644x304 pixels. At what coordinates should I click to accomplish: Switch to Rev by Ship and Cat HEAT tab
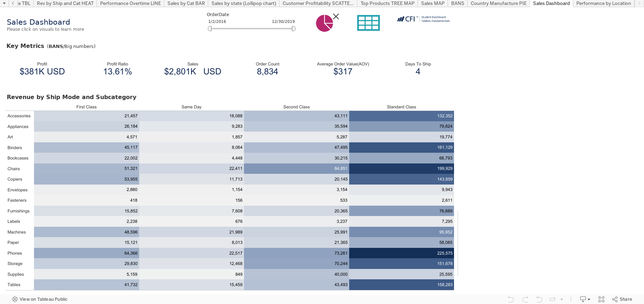coord(65,3)
